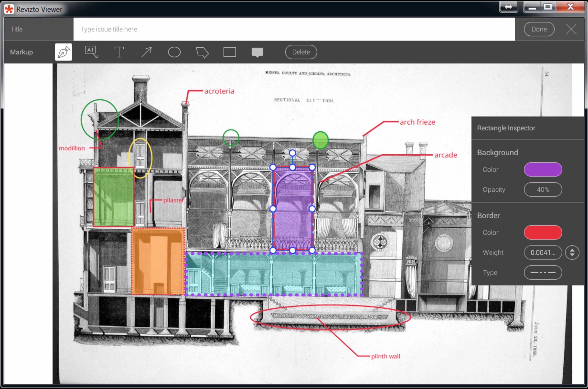588x389 pixels.
Task: Click the Done button
Action: coord(539,29)
